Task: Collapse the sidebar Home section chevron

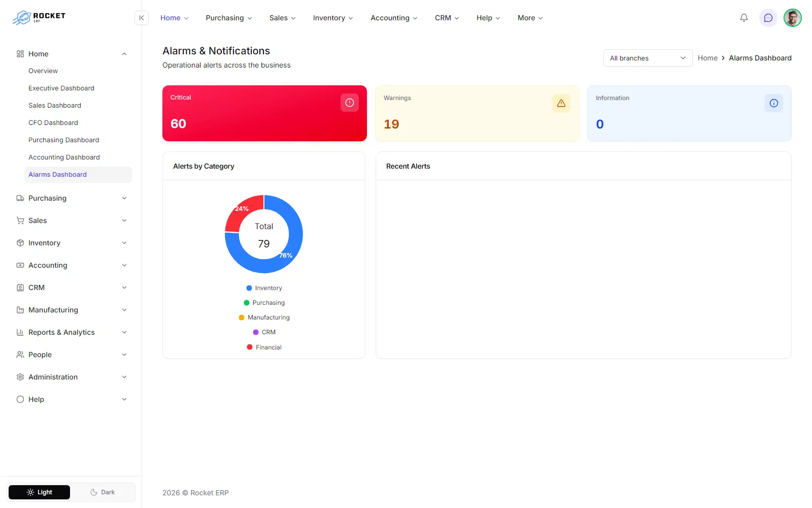Action: click(124, 54)
